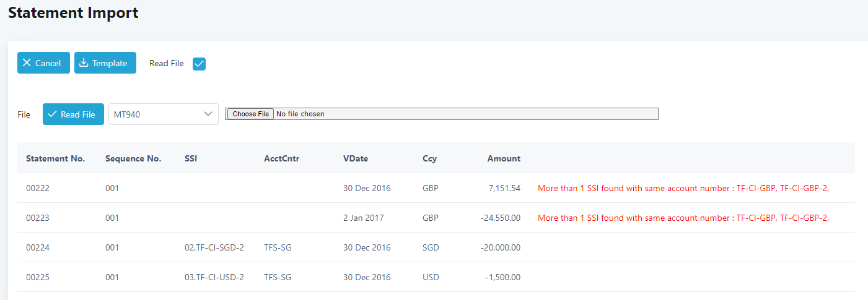
Task: Click the MT940 dropdown chevron arrow
Action: (208, 114)
